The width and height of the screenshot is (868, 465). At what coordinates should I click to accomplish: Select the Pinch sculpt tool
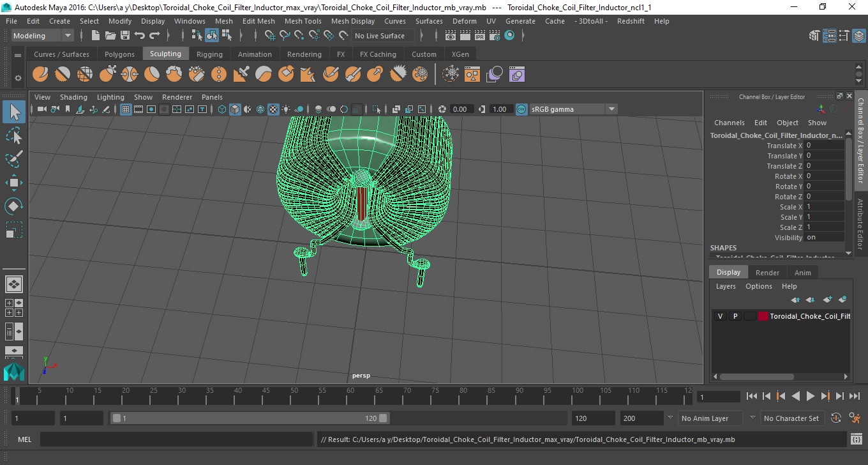click(130, 75)
